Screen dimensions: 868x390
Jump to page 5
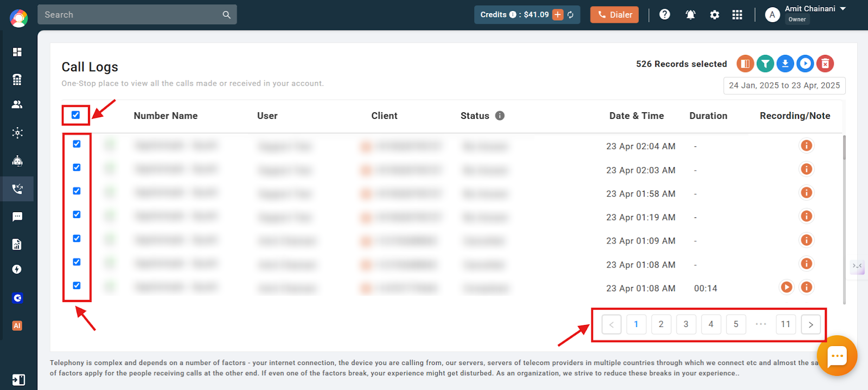click(x=736, y=324)
